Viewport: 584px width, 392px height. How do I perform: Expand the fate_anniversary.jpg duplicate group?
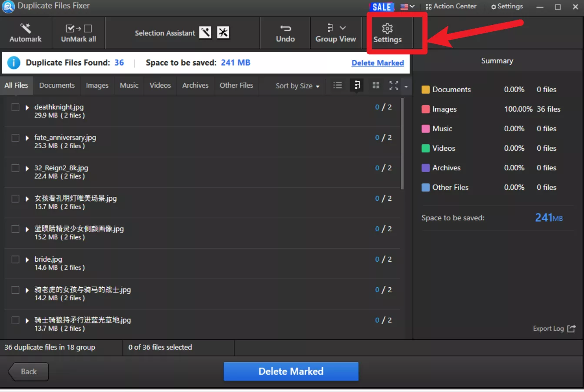click(x=27, y=138)
